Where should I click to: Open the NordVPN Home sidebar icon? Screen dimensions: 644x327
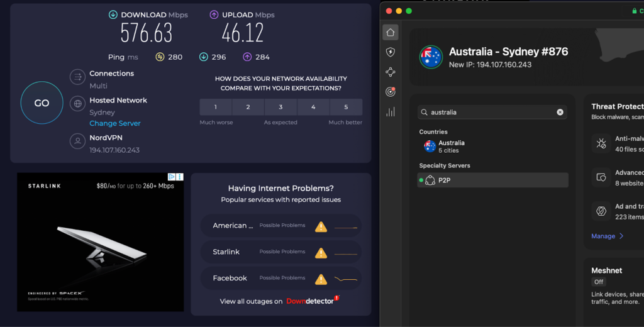coord(390,33)
